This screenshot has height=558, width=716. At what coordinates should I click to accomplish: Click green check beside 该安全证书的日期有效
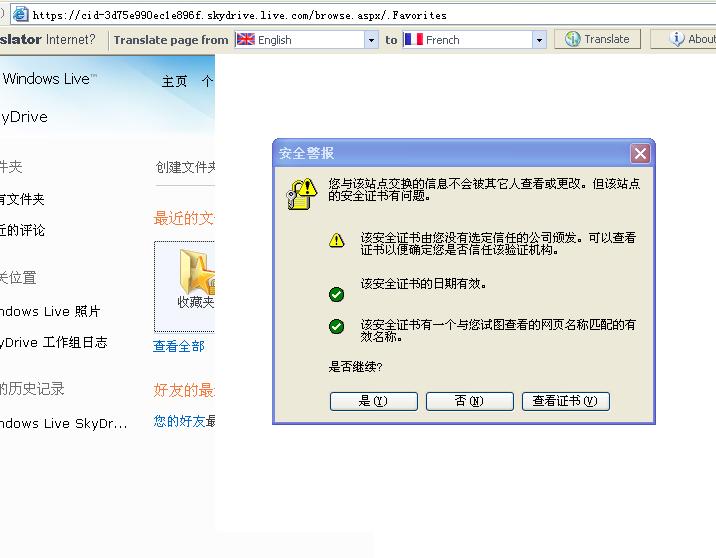[x=337, y=295]
